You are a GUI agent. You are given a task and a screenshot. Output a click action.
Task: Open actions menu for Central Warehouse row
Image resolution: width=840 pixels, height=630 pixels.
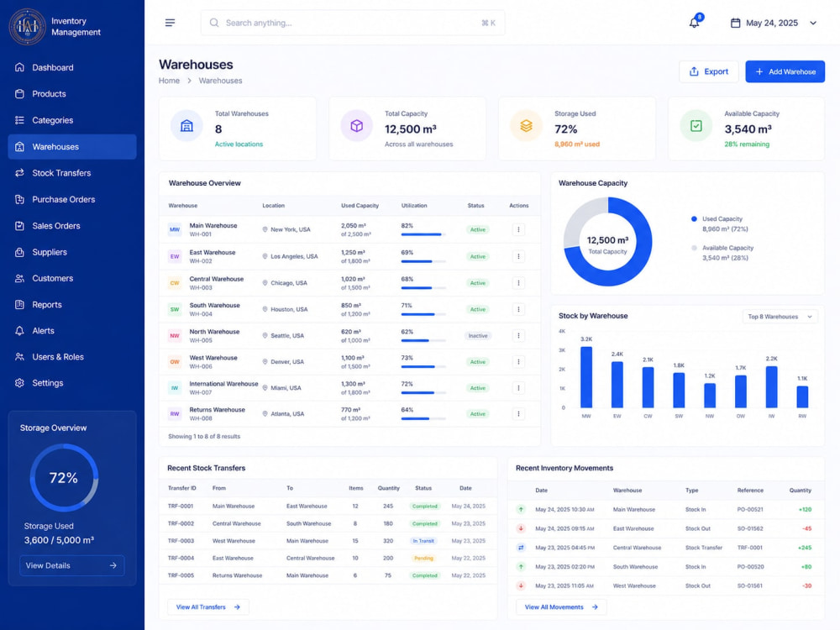click(518, 283)
